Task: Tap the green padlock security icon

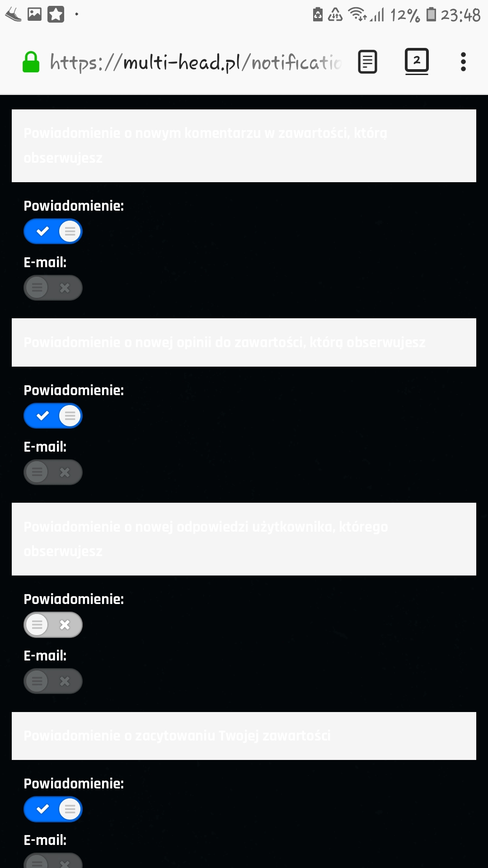Action: tap(31, 62)
